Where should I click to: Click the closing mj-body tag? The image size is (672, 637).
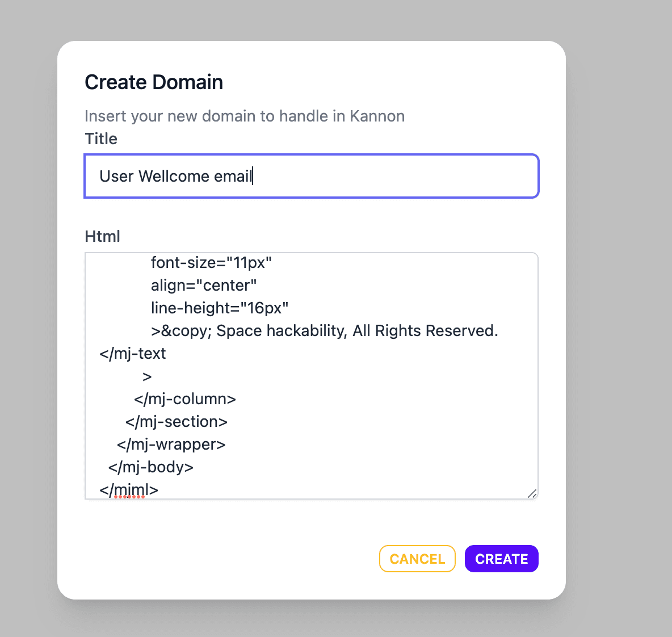pyautogui.click(x=150, y=467)
